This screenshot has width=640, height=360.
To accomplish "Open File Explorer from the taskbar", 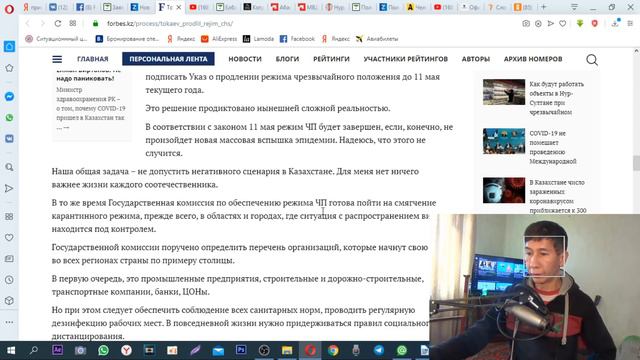I will (287, 350).
